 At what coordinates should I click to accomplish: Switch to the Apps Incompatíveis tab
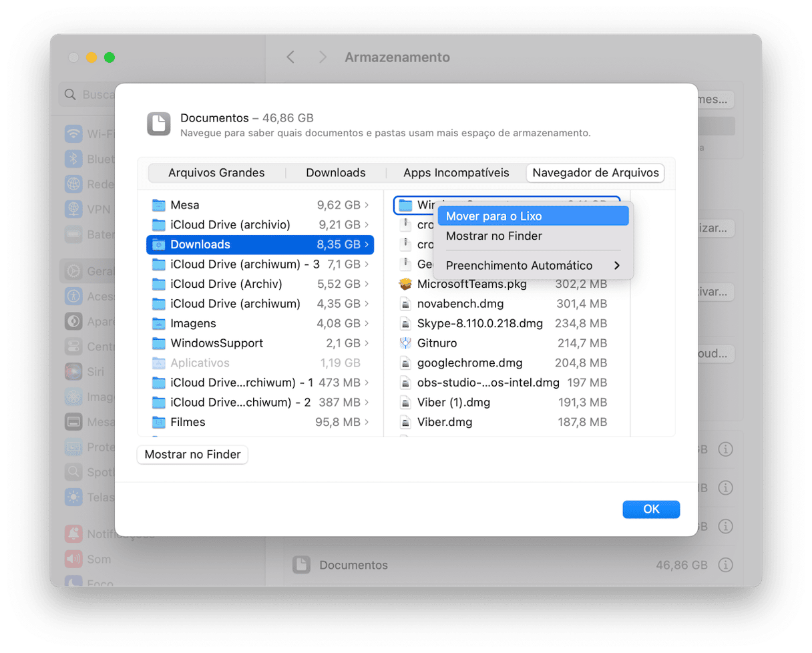(x=456, y=173)
